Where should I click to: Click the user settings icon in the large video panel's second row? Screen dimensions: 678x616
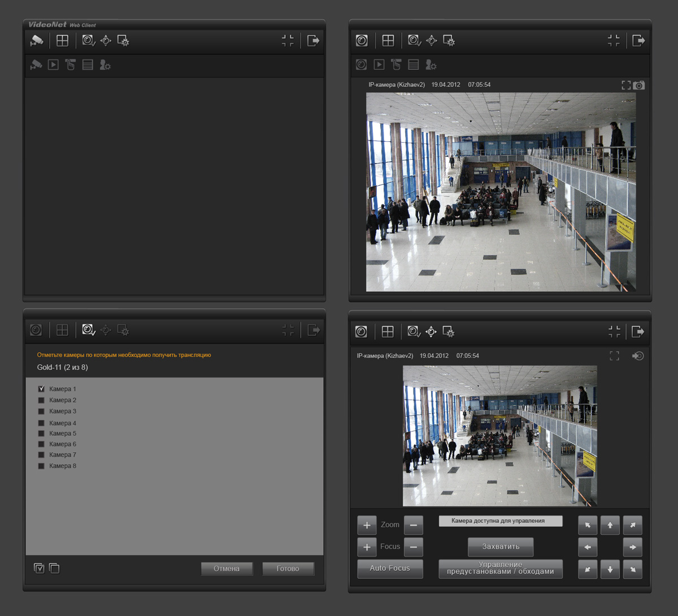pyautogui.click(x=431, y=65)
